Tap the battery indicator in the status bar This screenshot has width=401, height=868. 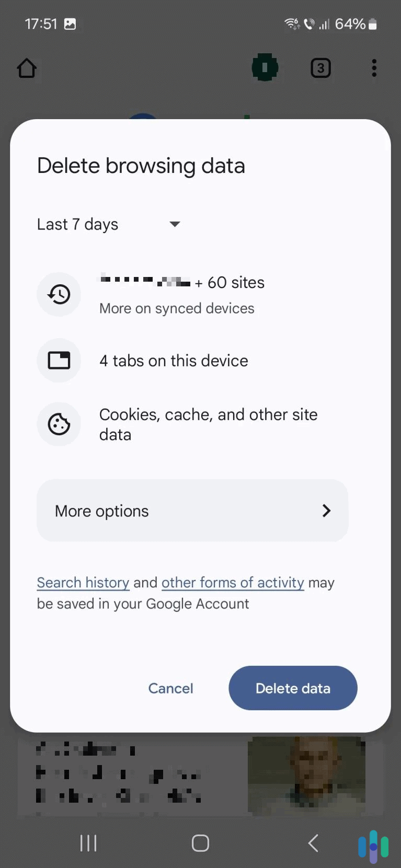372,24
